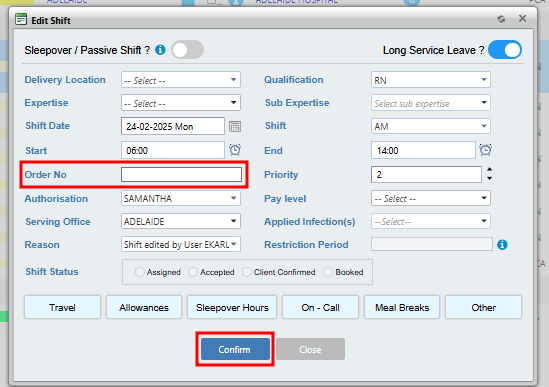Decrease Priority with the down arrow

tap(489, 179)
